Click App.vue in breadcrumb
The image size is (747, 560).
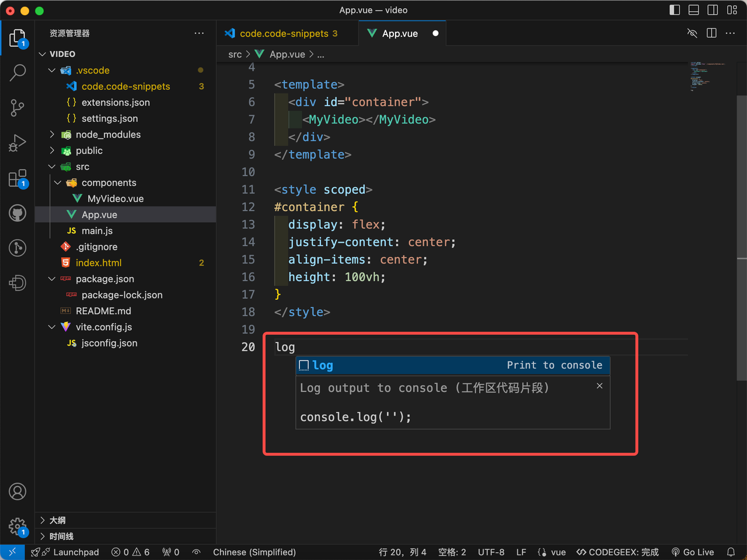click(x=287, y=54)
